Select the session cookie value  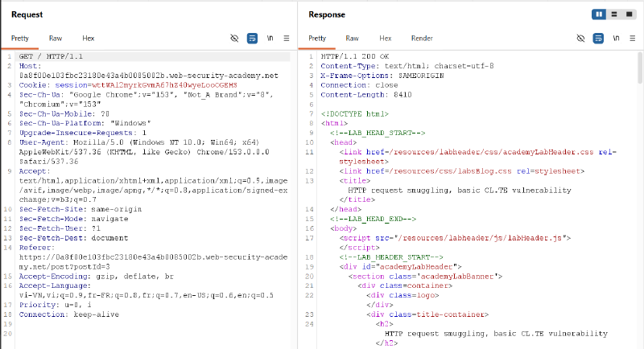coord(164,85)
